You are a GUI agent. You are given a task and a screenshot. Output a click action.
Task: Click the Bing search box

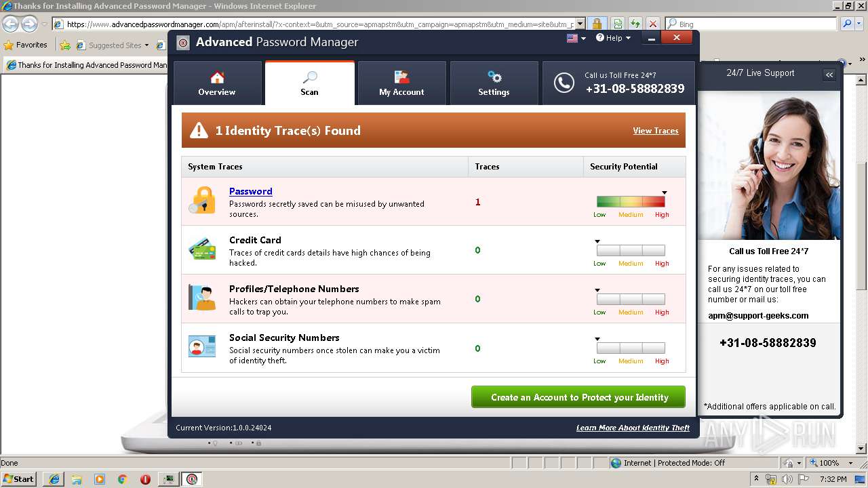click(751, 24)
